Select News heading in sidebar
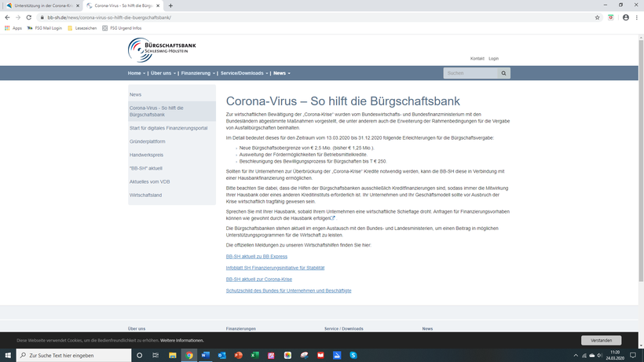Viewport: 644px width, 362px height. click(x=135, y=94)
